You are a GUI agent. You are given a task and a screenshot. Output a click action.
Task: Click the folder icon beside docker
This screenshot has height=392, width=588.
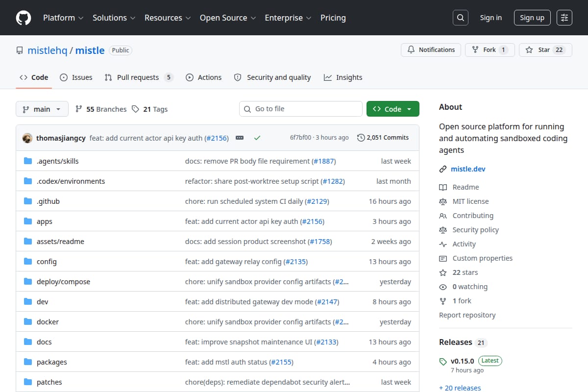pos(28,322)
